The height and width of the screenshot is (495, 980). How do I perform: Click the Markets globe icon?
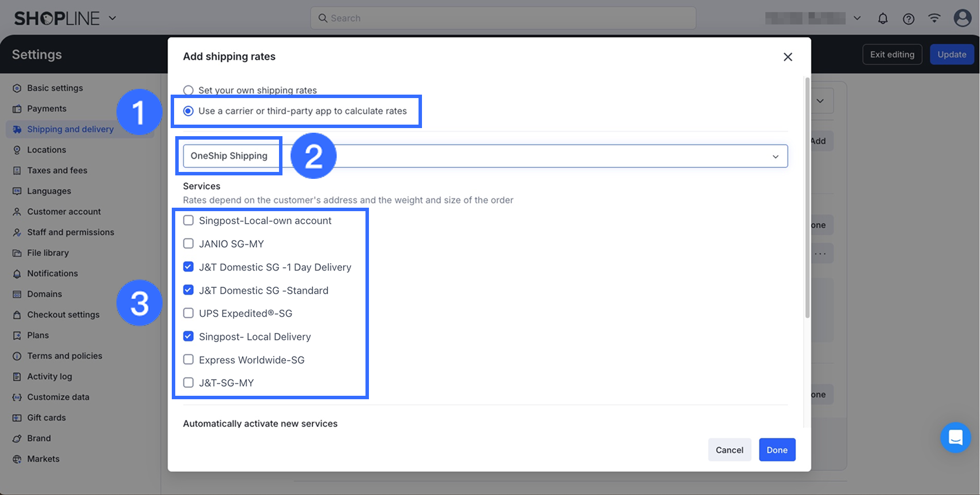click(x=17, y=459)
